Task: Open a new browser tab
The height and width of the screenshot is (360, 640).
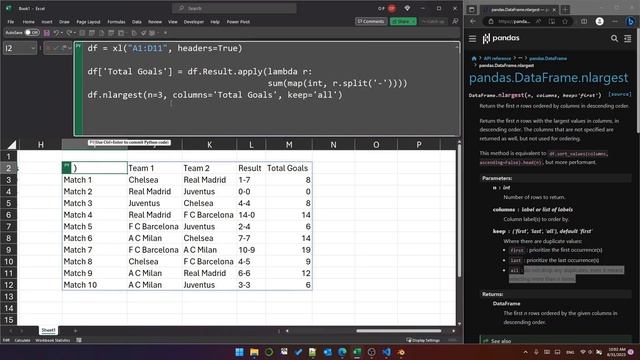Action: pos(565,9)
